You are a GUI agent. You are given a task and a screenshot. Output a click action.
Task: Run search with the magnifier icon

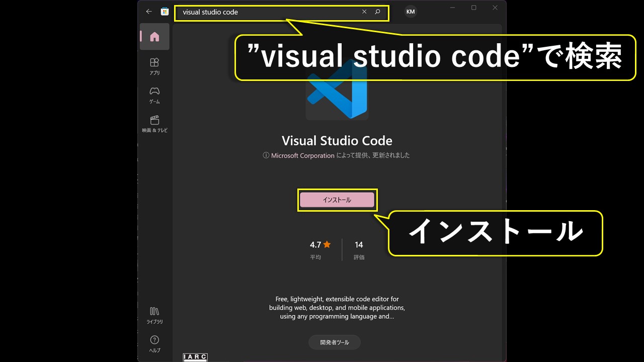pos(377,12)
